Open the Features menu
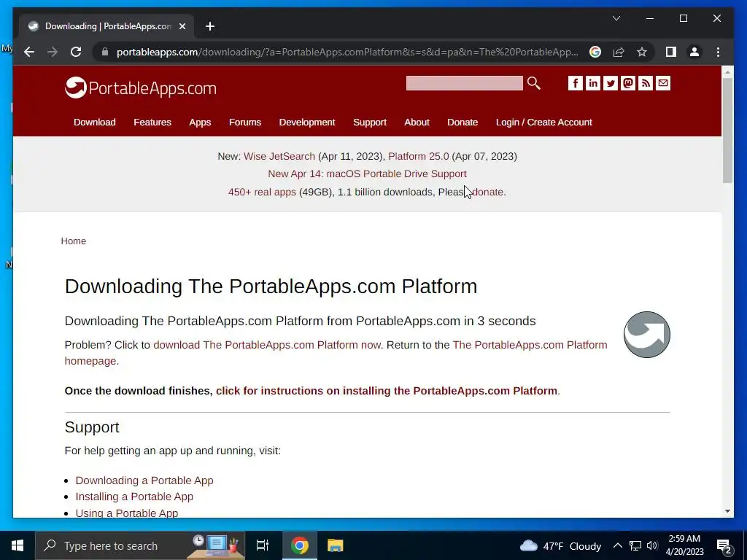Image resolution: width=747 pixels, height=560 pixels. coord(152,122)
